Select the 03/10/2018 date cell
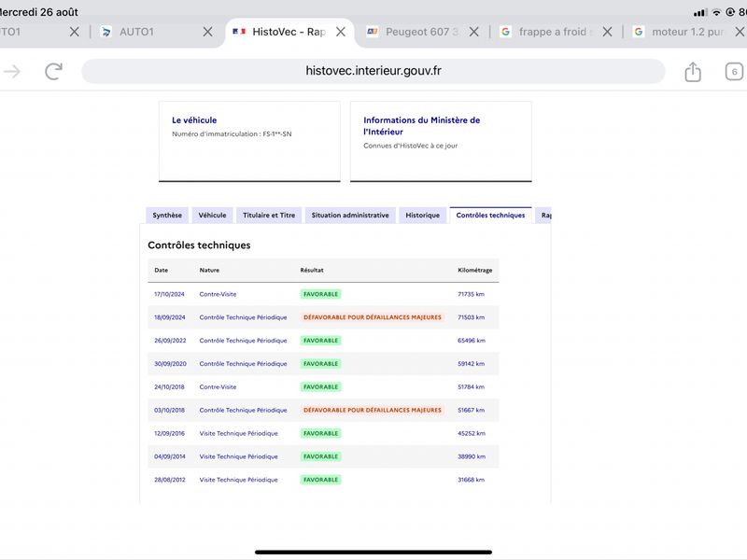 pos(169,410)
